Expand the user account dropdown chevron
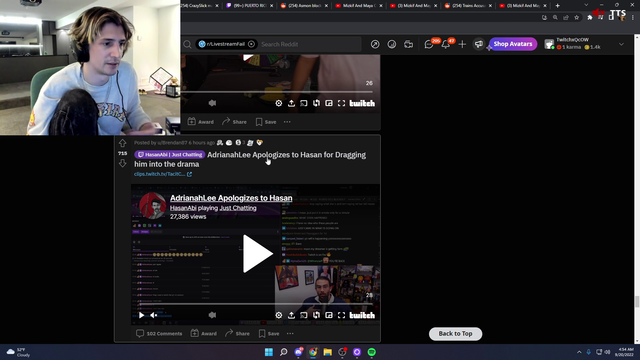This screenshot has width=640, height=360. tap(621, 44)
